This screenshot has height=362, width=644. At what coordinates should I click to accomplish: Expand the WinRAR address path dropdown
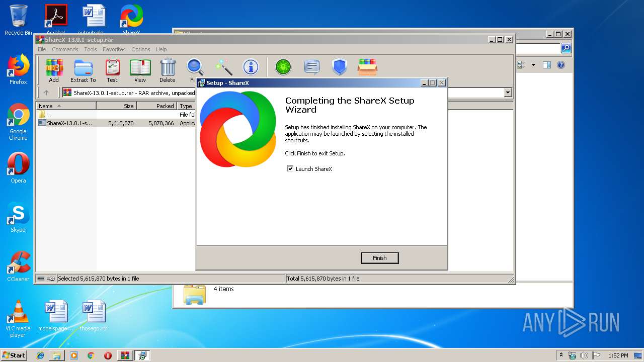508,93
